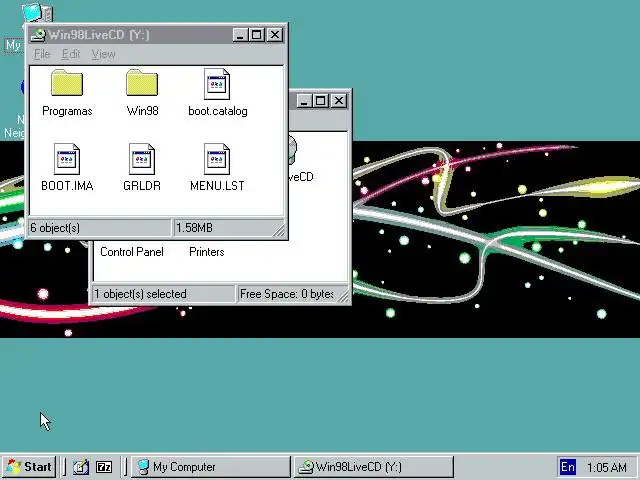Switch to My Computer taskbar button
The image size is (640, 480).
[x=211, y=467]
